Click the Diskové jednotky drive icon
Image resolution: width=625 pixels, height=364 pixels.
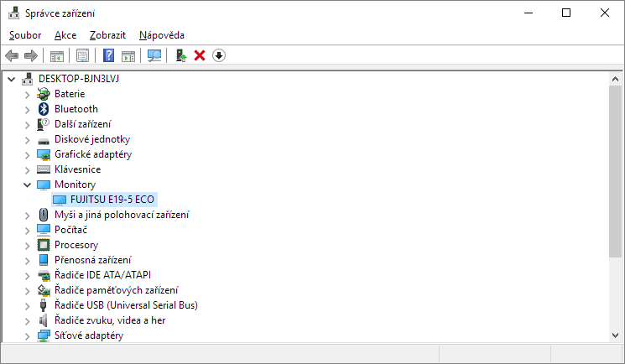(x=44, y=141)
